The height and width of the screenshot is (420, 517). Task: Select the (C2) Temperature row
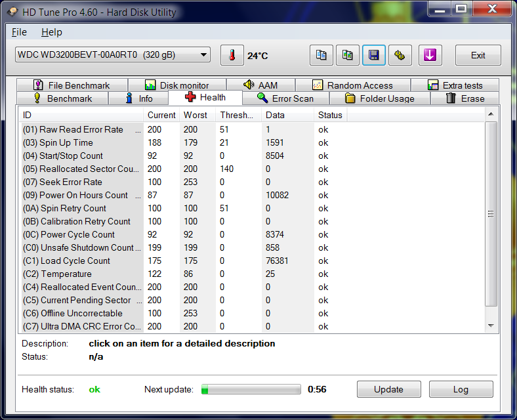[251, 274]
